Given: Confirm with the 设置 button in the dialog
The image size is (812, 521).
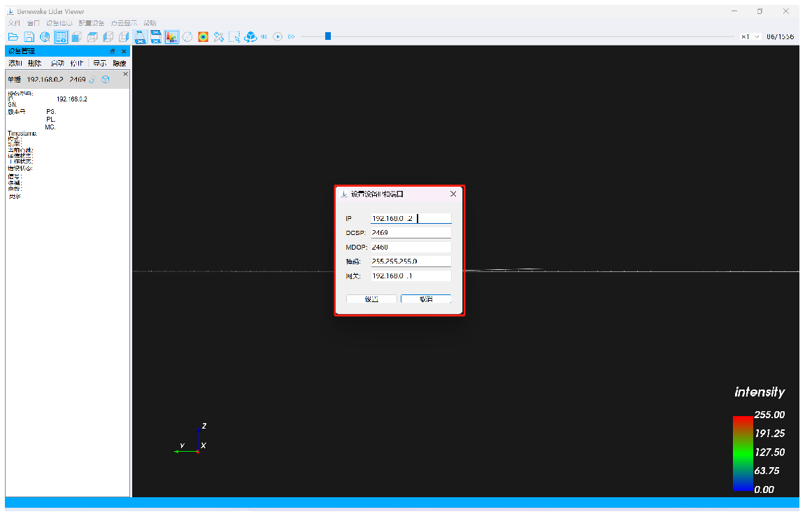Looking at the screenshot, I should click(x=371, y=299).
